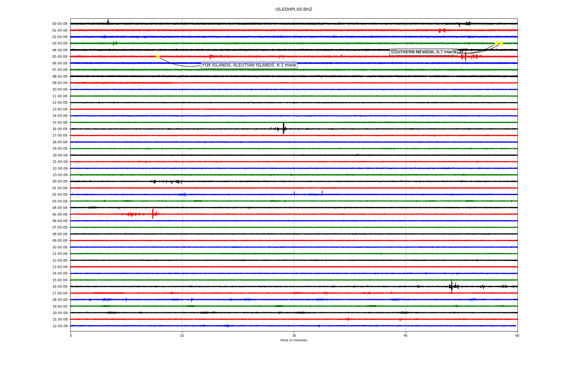Screen dimensions: 588x368
Task: Click the large black spike near minute 28
Action: coord(284,128)
